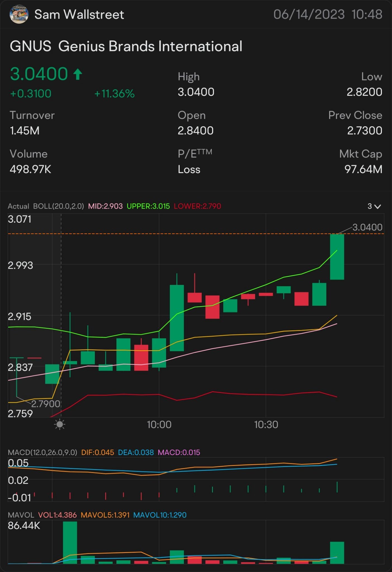Screen dimensions: 392x572
Task: Click the tallest green volume bar
Action: click(x=70, y=543)
